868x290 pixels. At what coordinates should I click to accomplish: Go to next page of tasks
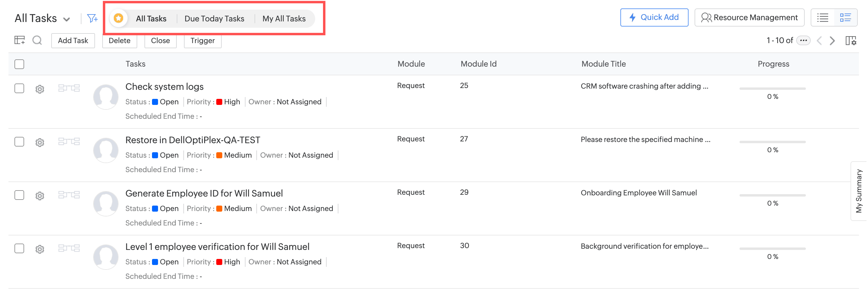832,41
